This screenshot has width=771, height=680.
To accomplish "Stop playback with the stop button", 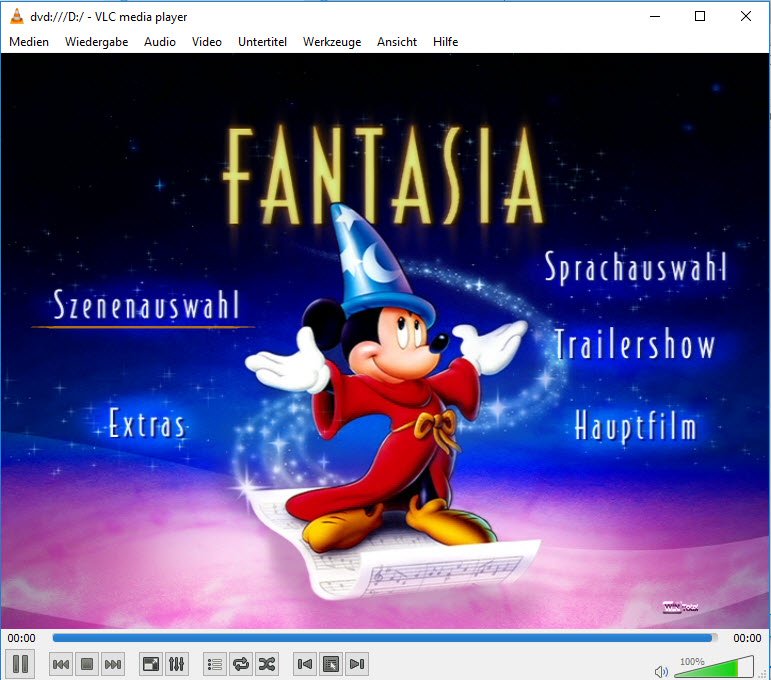I will [x=87, y=664].
